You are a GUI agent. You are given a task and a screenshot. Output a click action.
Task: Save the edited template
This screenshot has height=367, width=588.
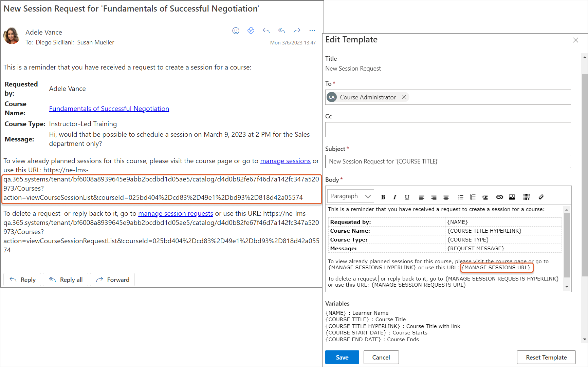pyautogui.click(x=342, y=357)
